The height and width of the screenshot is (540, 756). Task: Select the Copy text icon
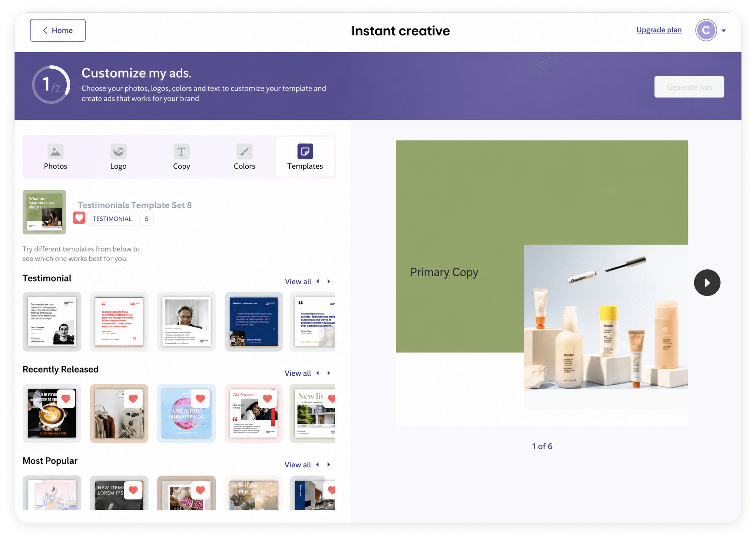pyautogui.click(x=181, y=151)
